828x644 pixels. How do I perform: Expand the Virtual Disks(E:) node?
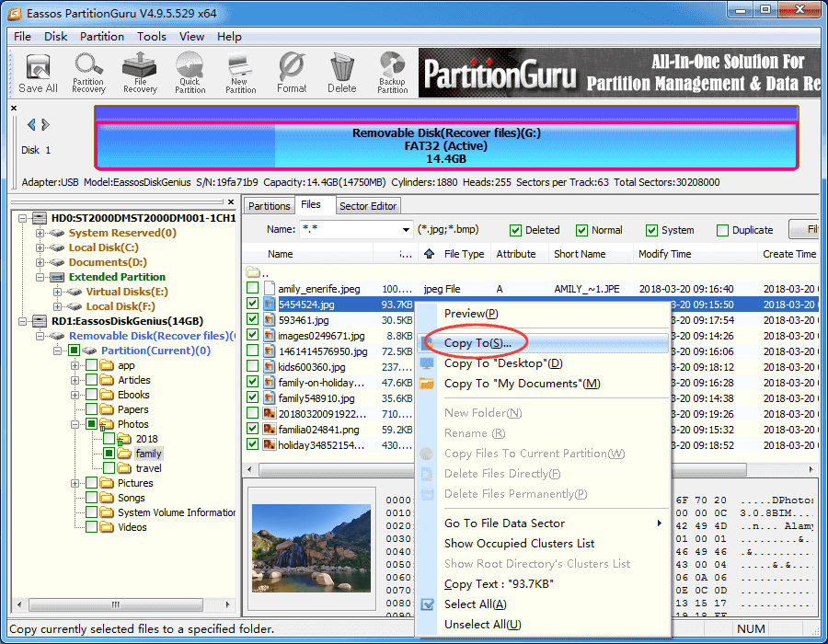click(x=57, y=292)
